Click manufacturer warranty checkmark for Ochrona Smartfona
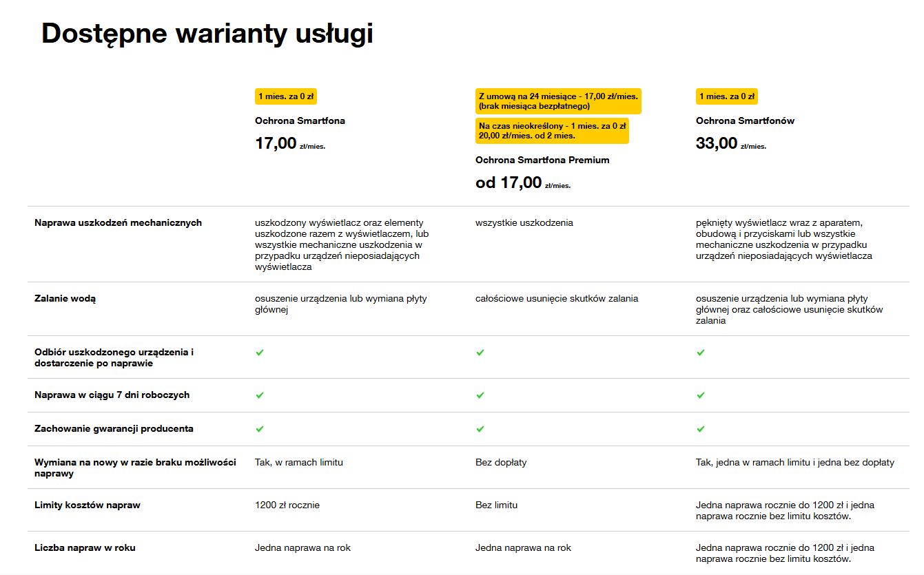 click(260, 429)
